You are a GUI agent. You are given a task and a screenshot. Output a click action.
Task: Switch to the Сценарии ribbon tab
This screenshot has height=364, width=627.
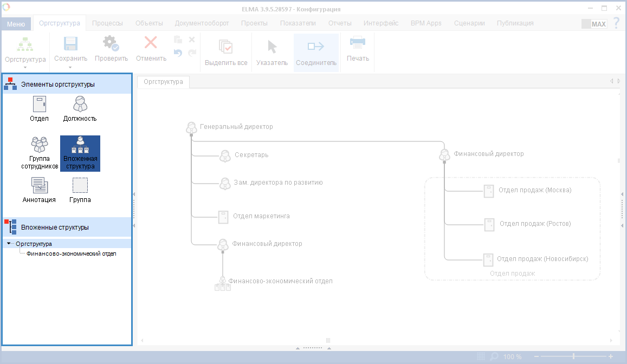[x=469, y=23]
